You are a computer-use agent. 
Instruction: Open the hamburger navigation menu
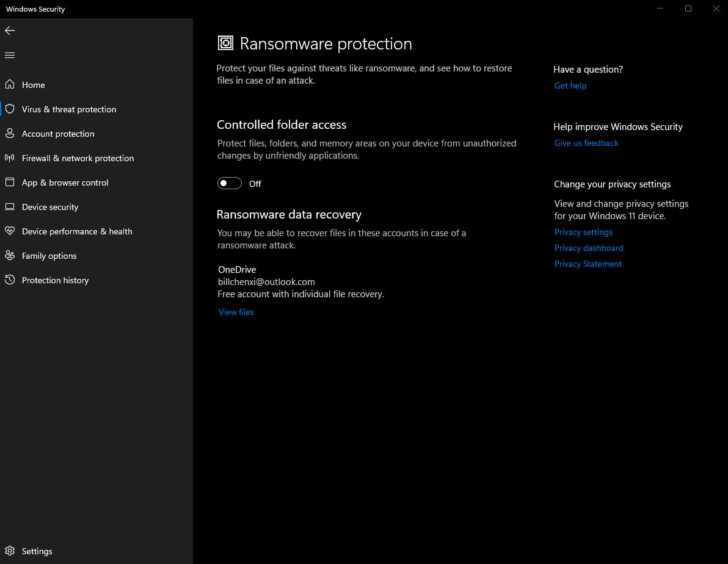point(10,55)
